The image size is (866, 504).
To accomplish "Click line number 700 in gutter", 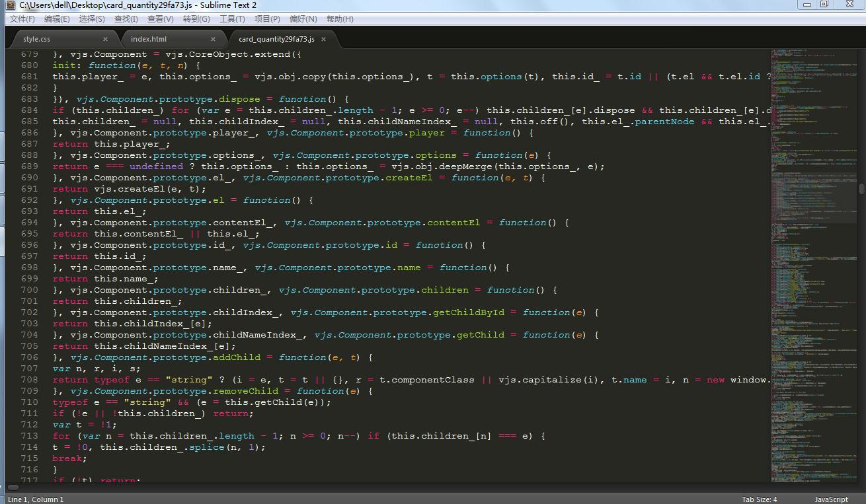I will 29,290.
